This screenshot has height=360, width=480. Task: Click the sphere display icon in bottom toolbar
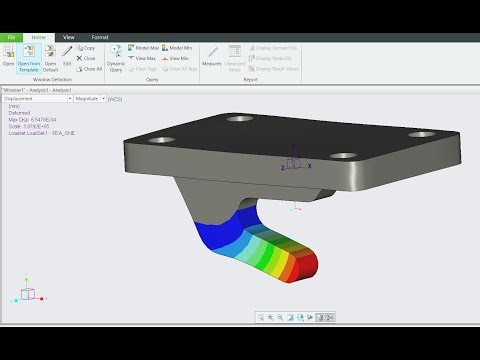(300, 317)
